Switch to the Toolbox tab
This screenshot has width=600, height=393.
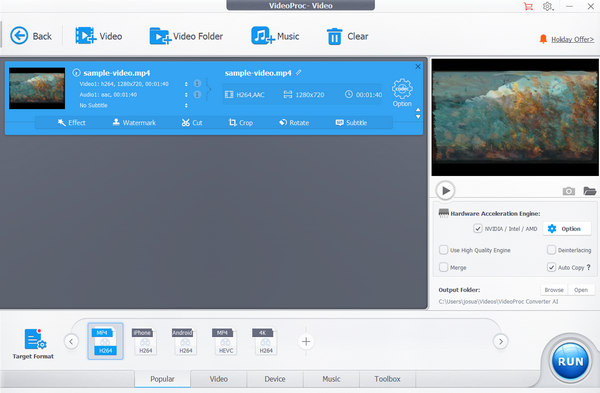(387, 379)
